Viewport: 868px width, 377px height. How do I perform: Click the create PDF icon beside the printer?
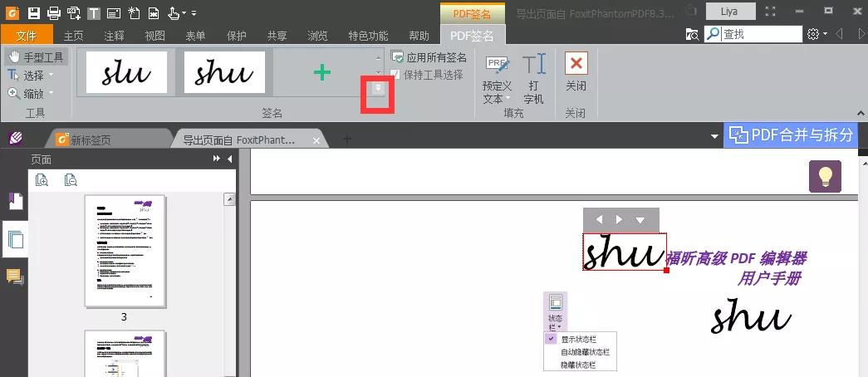(74, 12)
